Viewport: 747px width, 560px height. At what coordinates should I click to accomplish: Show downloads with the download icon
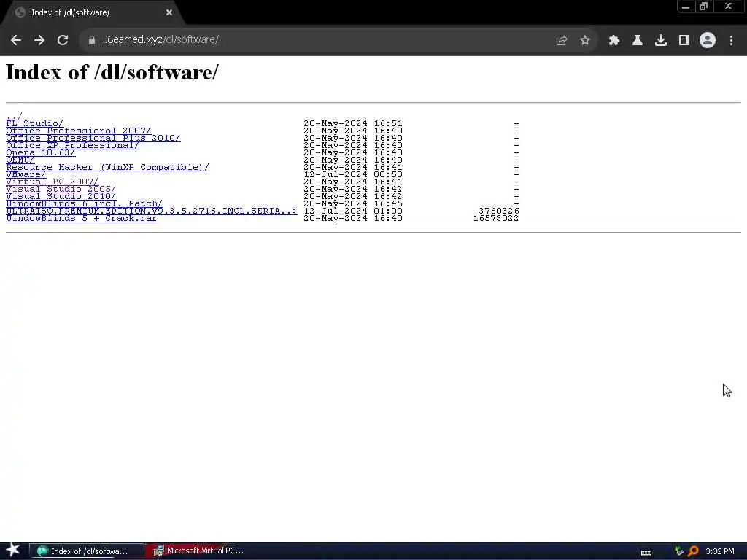661,41
